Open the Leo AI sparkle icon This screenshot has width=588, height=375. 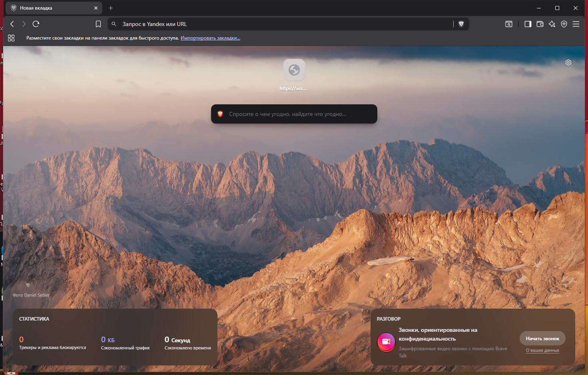[552, 24]
